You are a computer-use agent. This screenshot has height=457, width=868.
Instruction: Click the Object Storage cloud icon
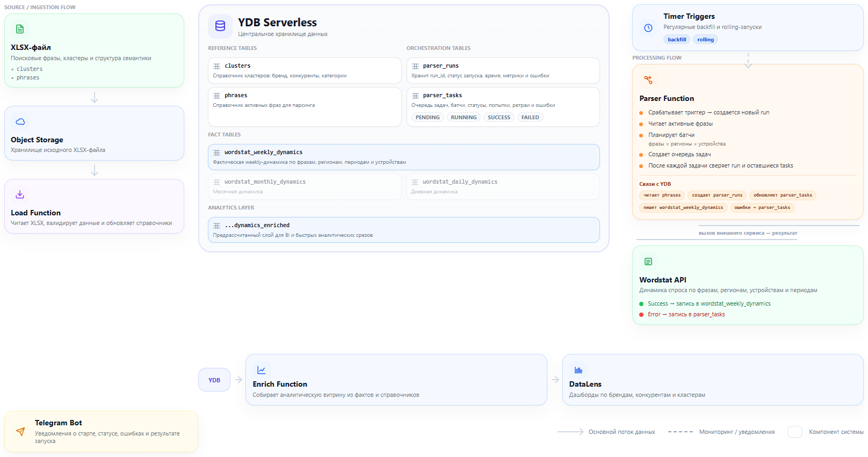(20, 122)
